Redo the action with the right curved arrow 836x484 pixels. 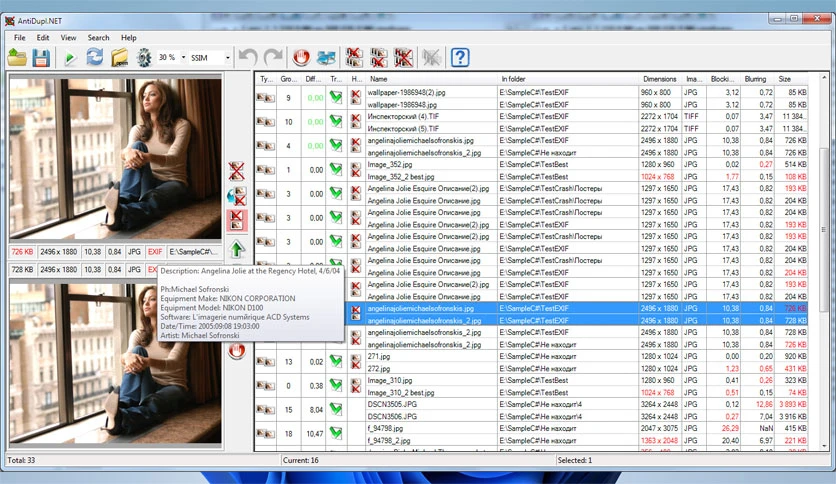click(273, 57)
